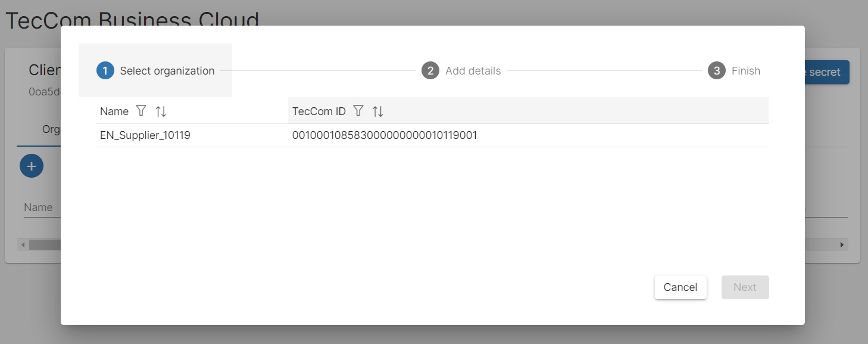This screenshot has height=344, width=868.
Task: Click the TecCom Business Cloud heading
Action: 132,20
